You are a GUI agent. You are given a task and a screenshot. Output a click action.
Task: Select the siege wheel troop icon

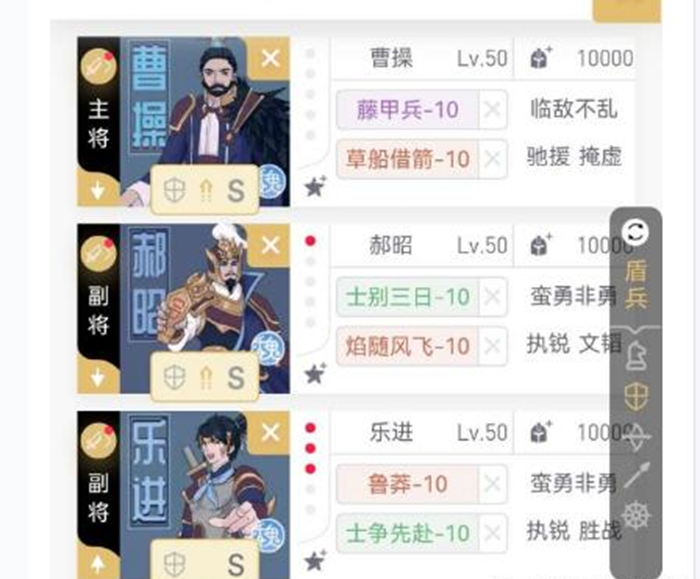pos(636,516)
